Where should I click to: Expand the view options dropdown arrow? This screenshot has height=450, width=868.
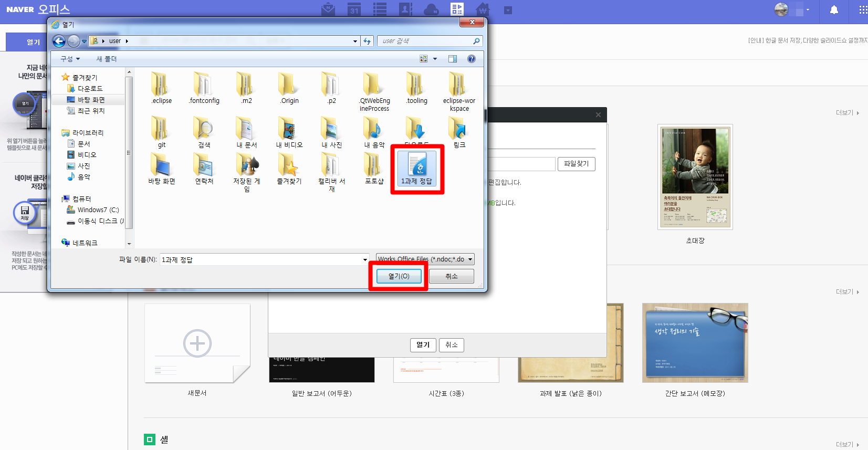435,59
